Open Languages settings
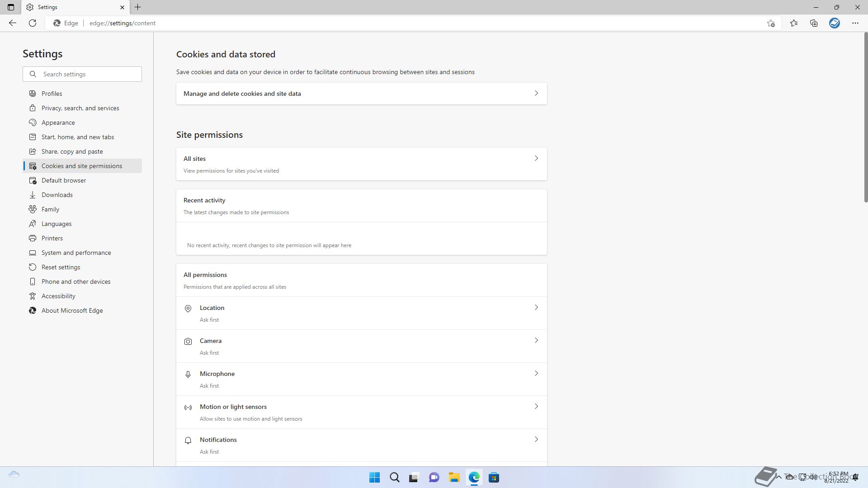868x488 pixels. (x=82, y=224)
